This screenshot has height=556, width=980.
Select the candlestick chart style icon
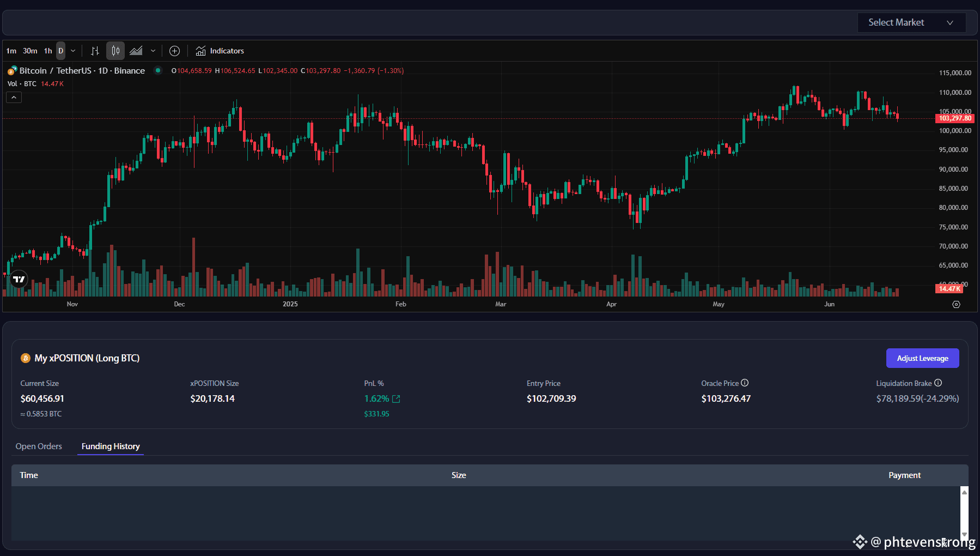[115, 51]
